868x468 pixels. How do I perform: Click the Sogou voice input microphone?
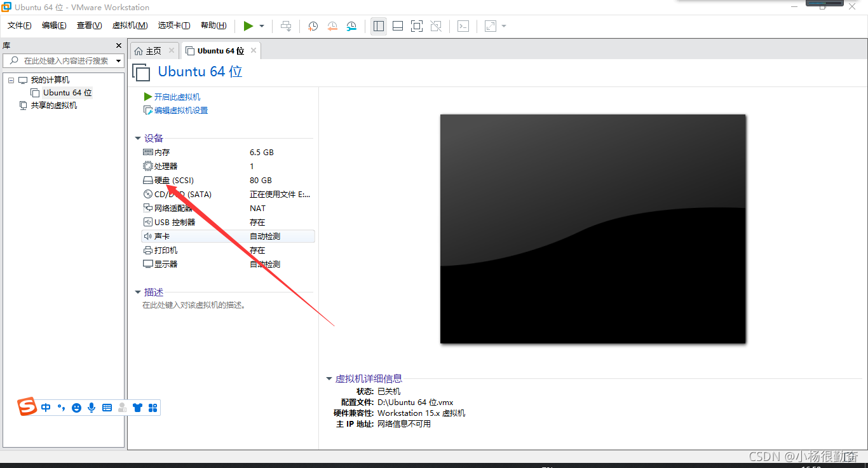pyautogui.click(x=92, y=408)
